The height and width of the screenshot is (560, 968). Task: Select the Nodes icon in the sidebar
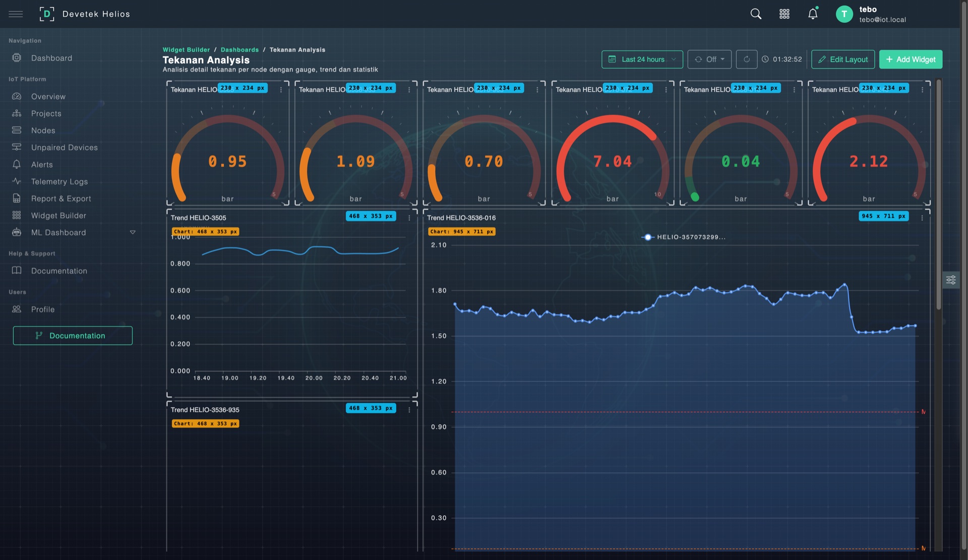pos(16,130)
